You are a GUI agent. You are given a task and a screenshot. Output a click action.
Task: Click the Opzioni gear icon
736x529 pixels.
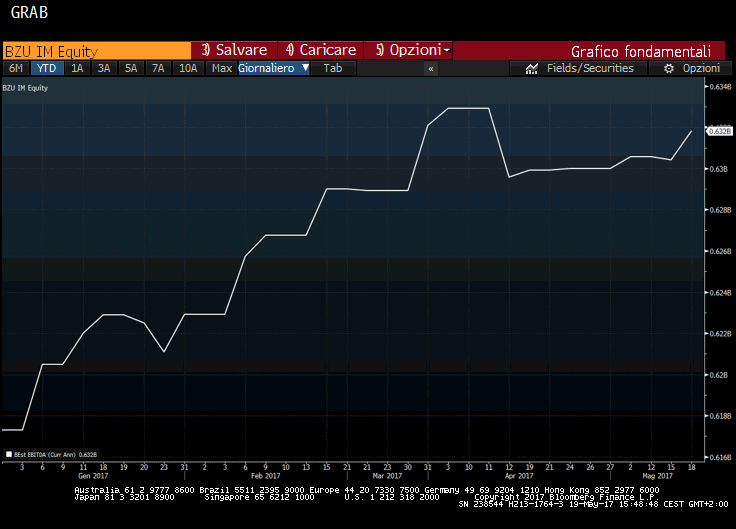tap(669, 68)
